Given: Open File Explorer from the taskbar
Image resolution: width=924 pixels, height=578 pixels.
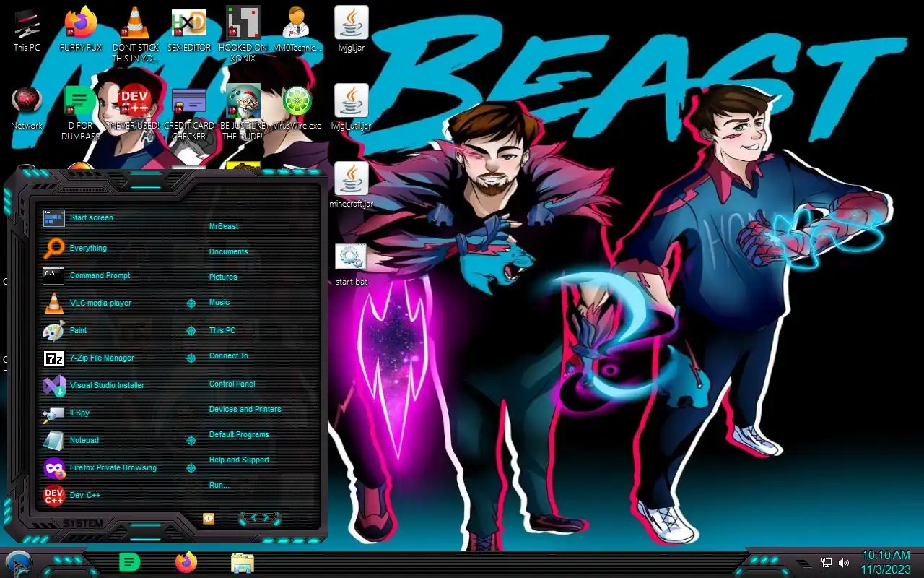Looking at the screenshot, I should click(x=243, y=562).
